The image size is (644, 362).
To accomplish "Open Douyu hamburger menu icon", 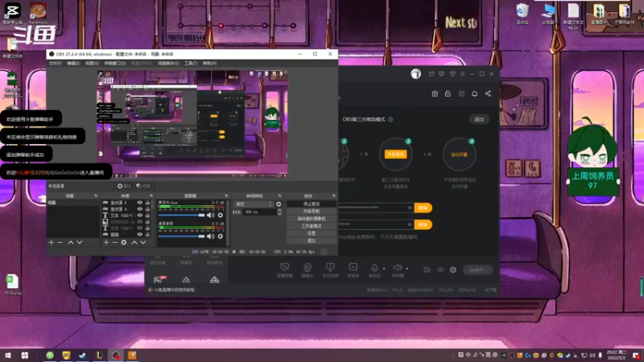I will (462, 74).
